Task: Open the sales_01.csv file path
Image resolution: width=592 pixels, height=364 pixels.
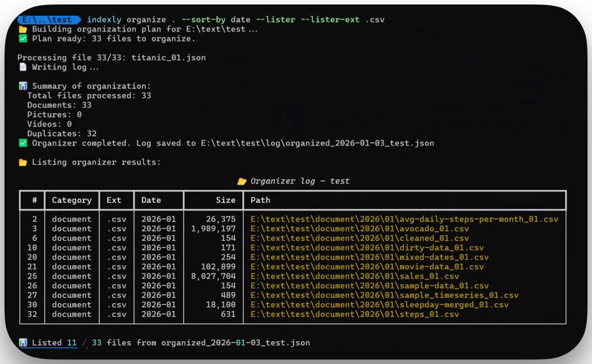Action: pyautogui.click(x=354, y=276)
